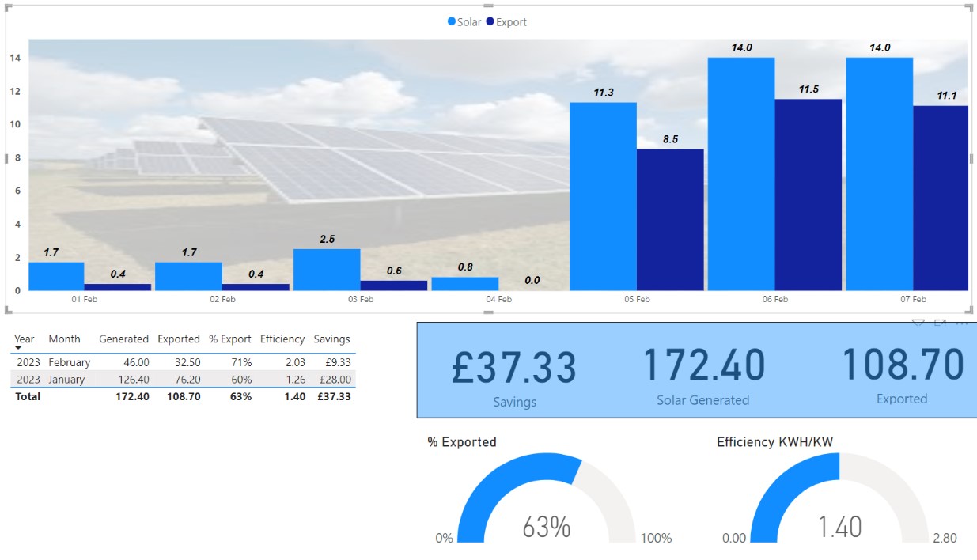Select the 02 Feb Solar bar
The image size is (977, 560).
click(x=188, y=276)
